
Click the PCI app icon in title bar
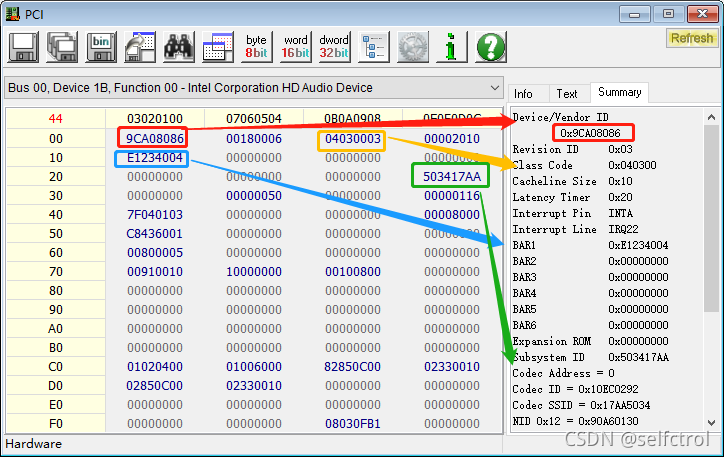pyautogui.click(x=12, y=14)
